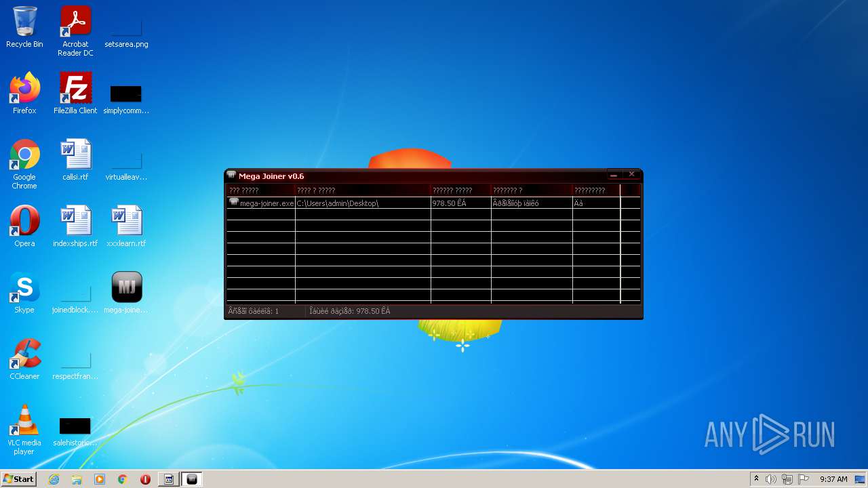The width and height of the screenshot is (868, 488).
Task: Click the 978.50 size cell in the row
Action: point(461,203)
